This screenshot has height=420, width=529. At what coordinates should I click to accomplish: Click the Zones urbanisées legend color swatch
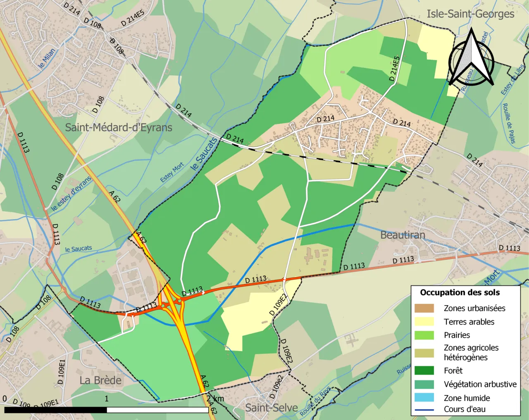(x=424, y=308)
